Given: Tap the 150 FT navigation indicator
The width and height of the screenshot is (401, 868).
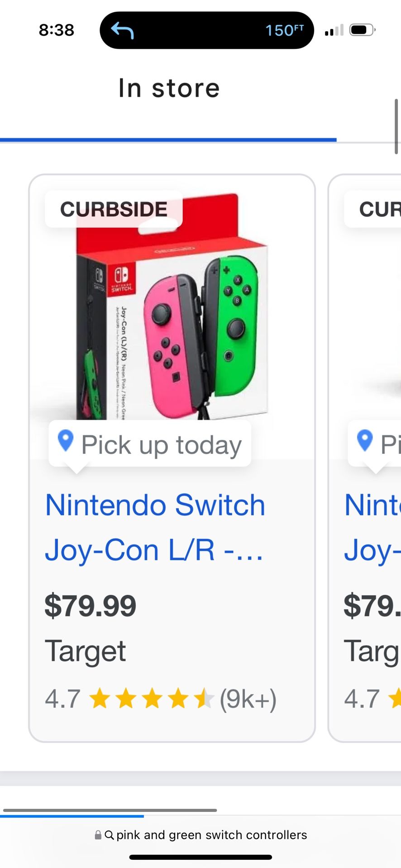Looking at the screenshot, I should point(284,30).
